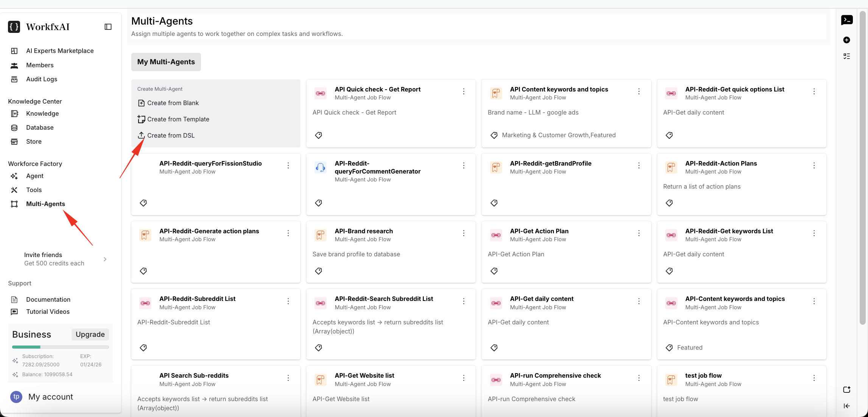This screenshot has height=417, width=868.
Task: Click the Upgrade button
Action: tap(90, 334)
